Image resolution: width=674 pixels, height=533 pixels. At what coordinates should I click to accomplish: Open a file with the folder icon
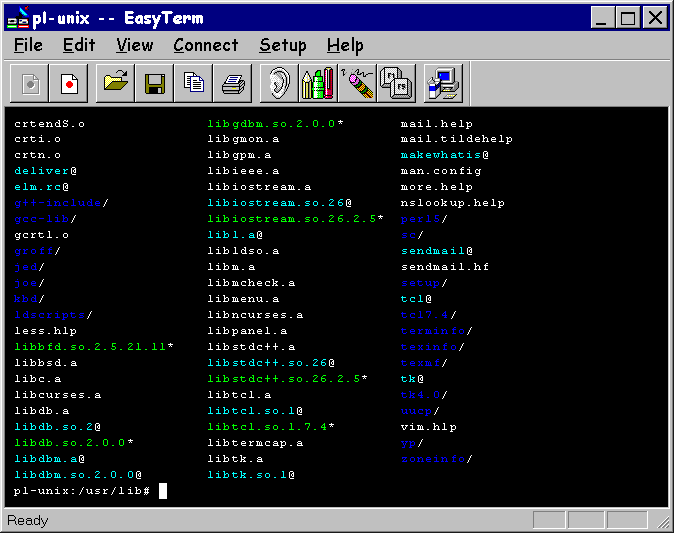point(117,84)
